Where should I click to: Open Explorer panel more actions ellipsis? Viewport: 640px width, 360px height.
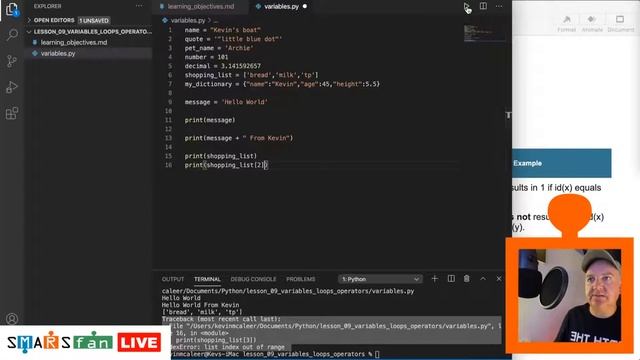pos(139,6)
